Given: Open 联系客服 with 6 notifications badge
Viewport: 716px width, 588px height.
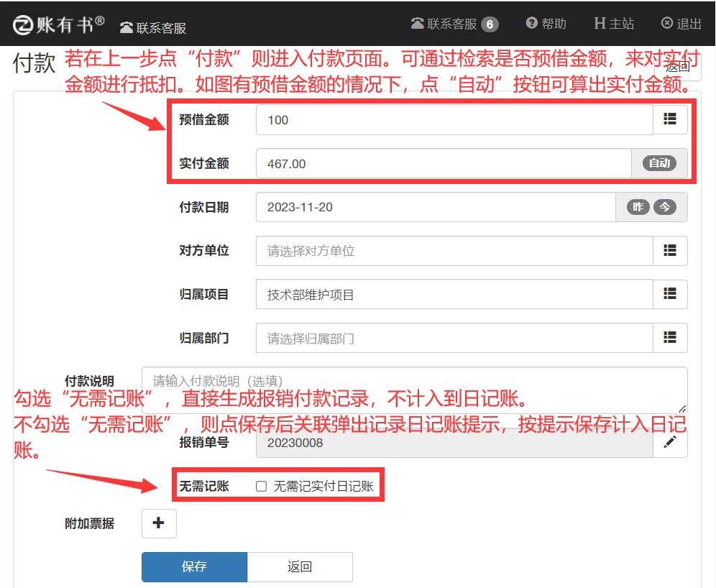Looking at the screenshot, I should (454, 24).
